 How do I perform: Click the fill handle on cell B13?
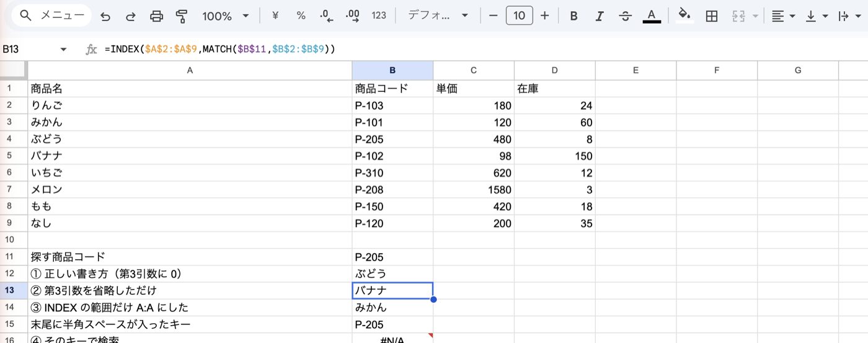pyautogui.click(x=433, y=300)
